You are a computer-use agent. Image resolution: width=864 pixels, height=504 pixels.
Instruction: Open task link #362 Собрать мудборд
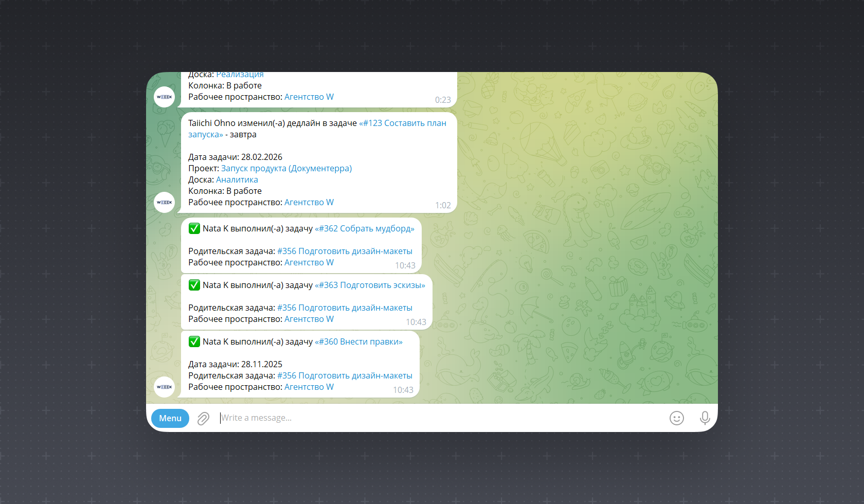point(364,229)
